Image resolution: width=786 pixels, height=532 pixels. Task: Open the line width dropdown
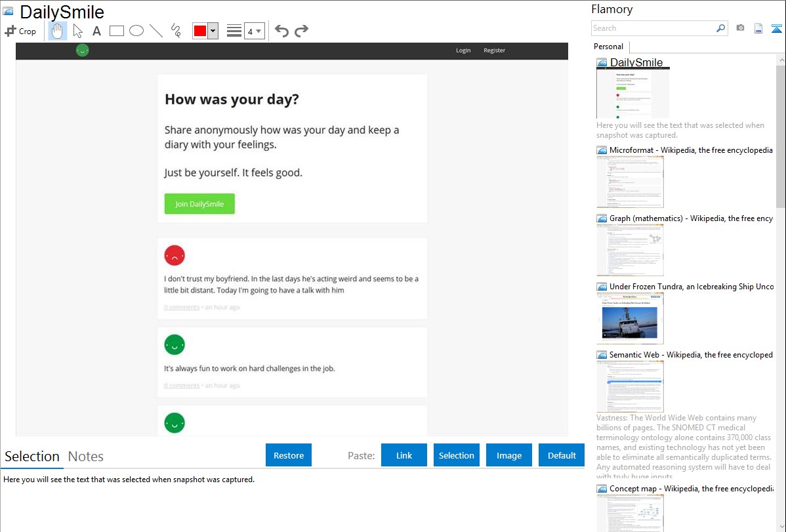(255, 31)
